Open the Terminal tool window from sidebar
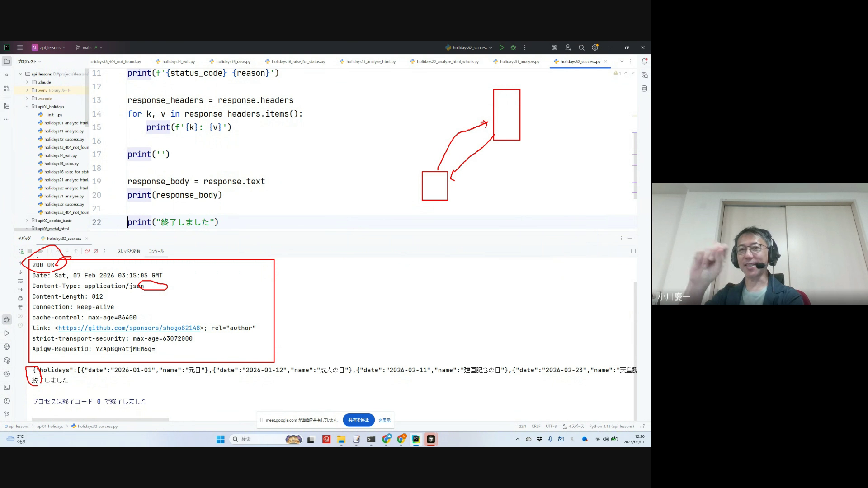The height and width of the screenshot is (488, 868). coord(7,387)
